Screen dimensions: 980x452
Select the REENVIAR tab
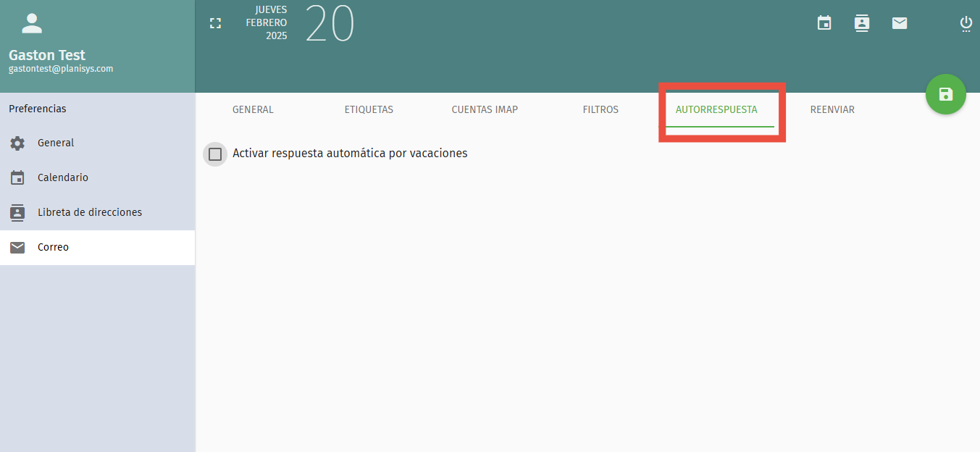coord(833,109)
